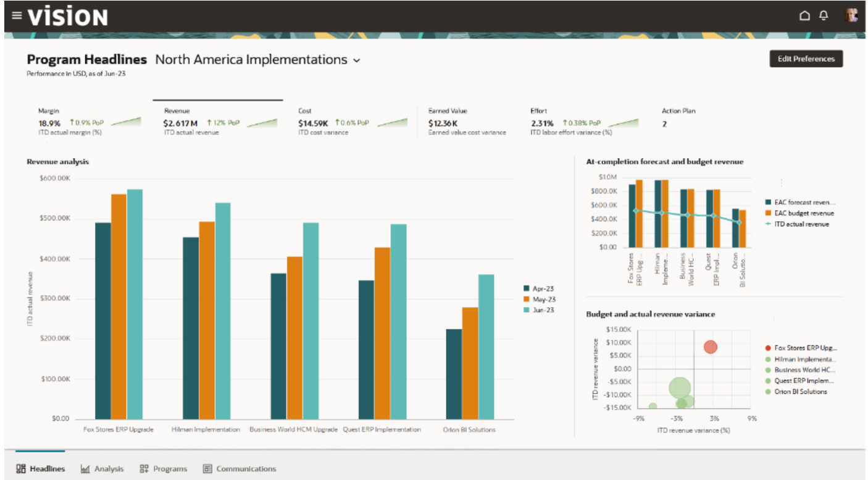Click the Vision logo

[x=67, y=16]
